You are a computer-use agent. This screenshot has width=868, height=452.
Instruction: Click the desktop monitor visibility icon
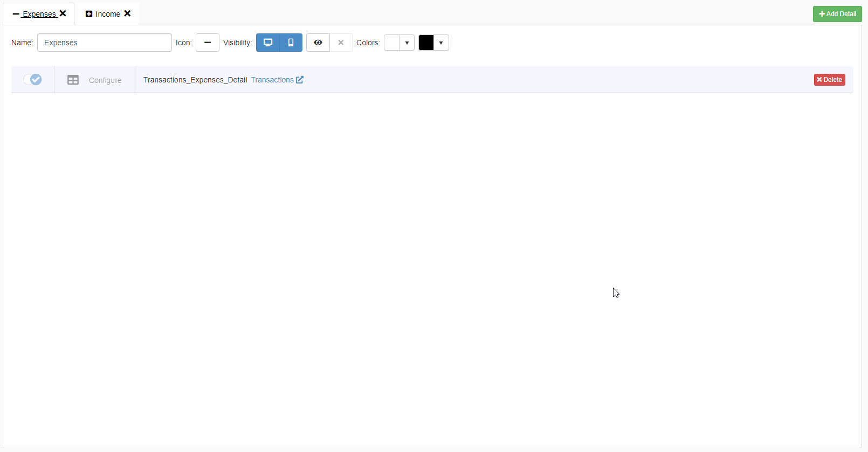[268, 43]
